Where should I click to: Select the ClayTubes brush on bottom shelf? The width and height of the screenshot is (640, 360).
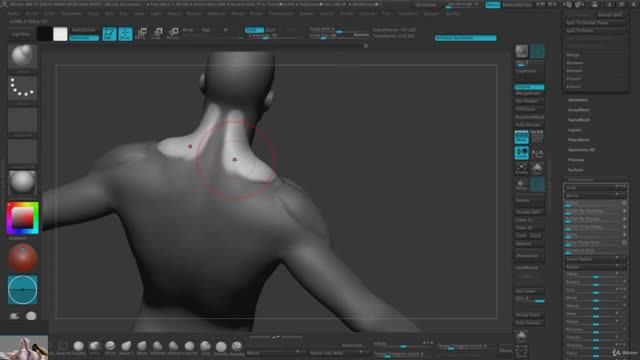tap(189, 347)
